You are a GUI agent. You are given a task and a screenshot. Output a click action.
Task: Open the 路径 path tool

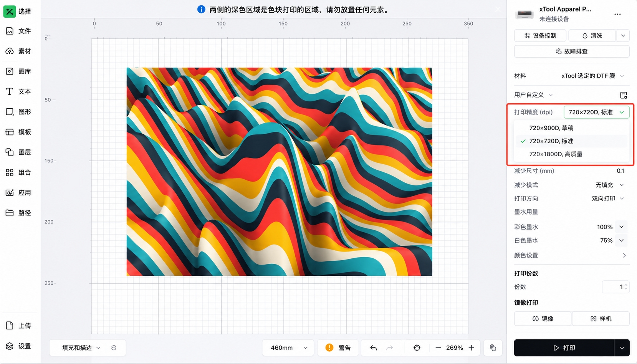coord(18,213)
